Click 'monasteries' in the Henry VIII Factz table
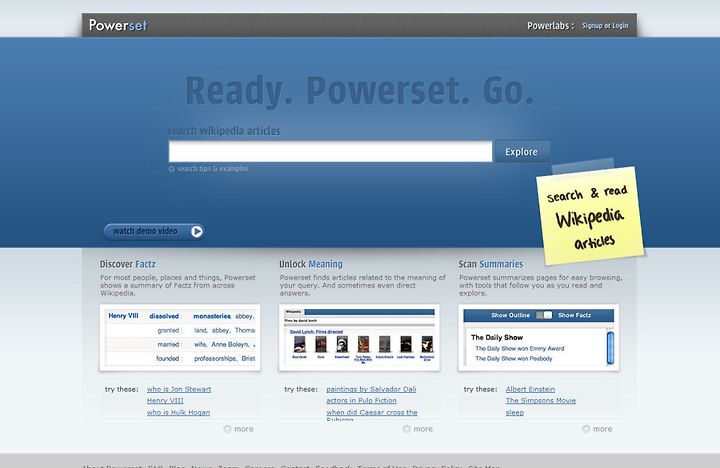720x468 pixels. (212, 316)
